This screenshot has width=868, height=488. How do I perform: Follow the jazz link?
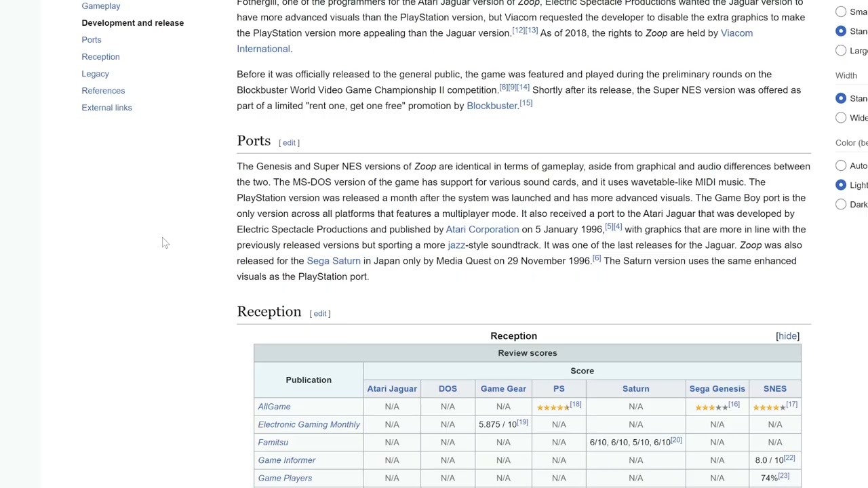tap(456, 245)
